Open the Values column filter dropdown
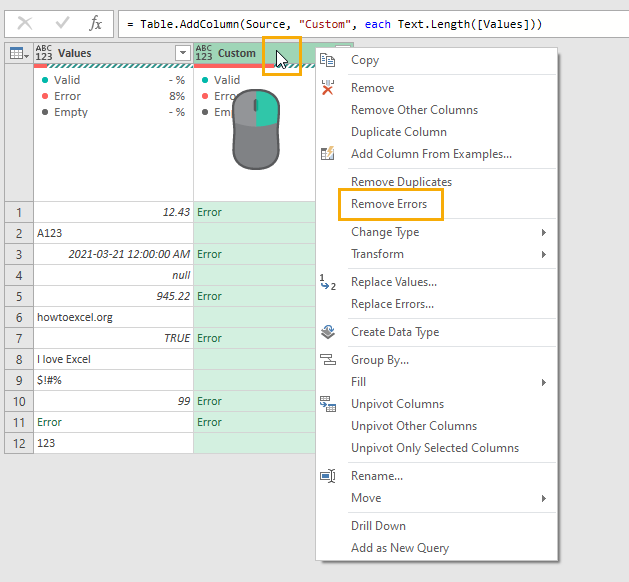629x582 pixels. pos(183,53)
